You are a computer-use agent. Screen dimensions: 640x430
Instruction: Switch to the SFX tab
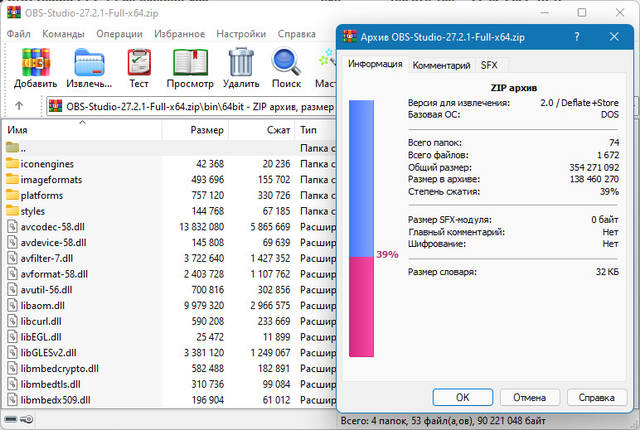pyautogui.click(x=489, y=65)
